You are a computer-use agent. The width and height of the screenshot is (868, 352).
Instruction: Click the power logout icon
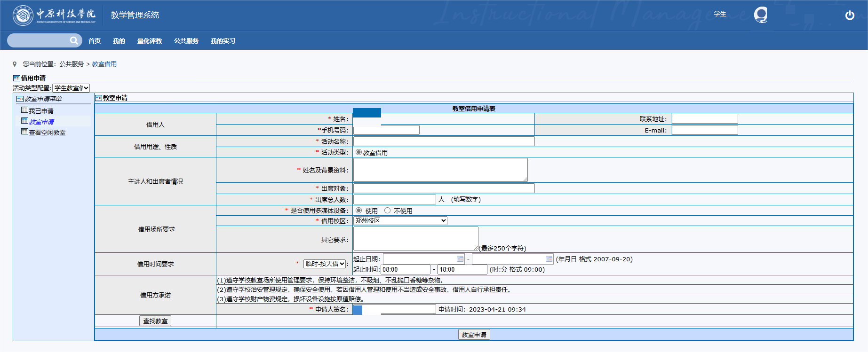pos(850,15)
